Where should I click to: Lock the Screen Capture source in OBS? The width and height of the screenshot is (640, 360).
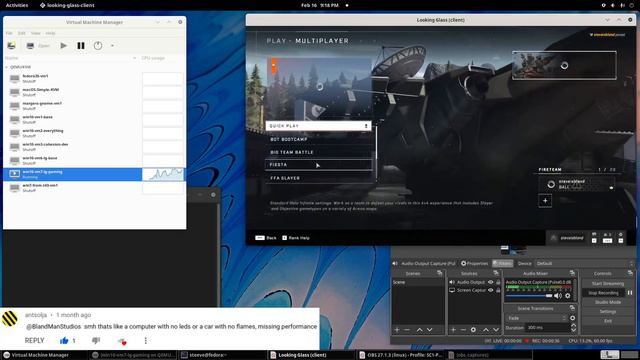pos(498,290)
